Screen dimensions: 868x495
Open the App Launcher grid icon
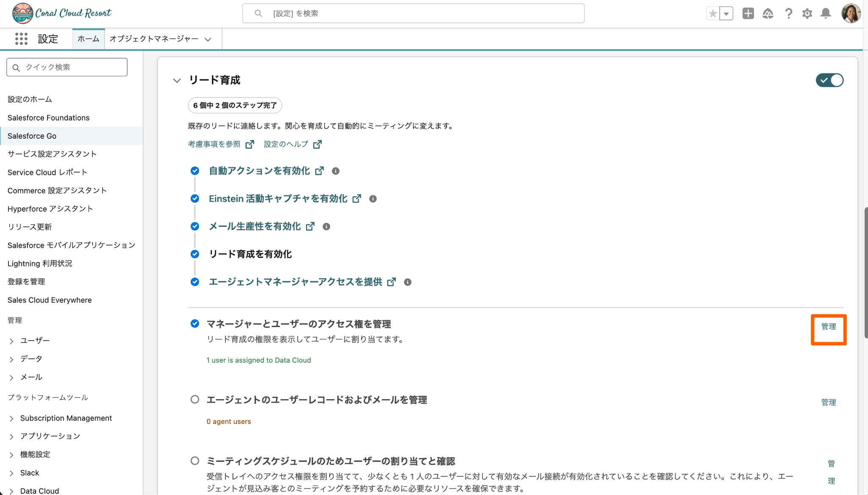[21, 39]
